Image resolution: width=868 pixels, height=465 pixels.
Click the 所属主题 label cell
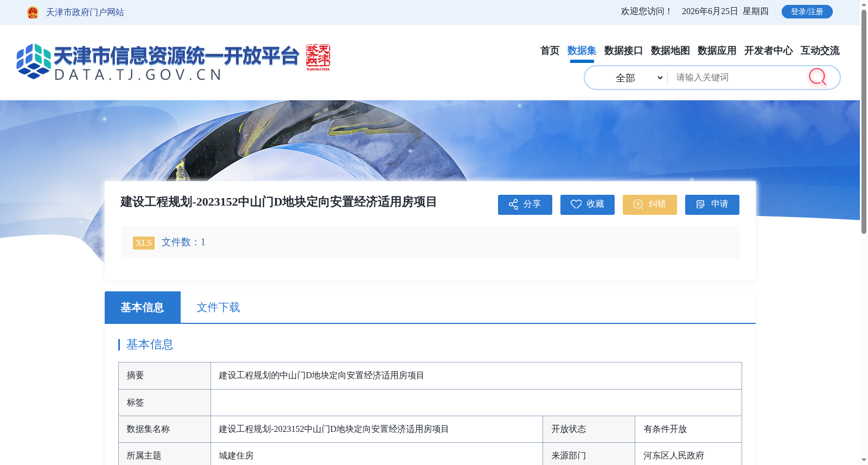pos(164,455)
